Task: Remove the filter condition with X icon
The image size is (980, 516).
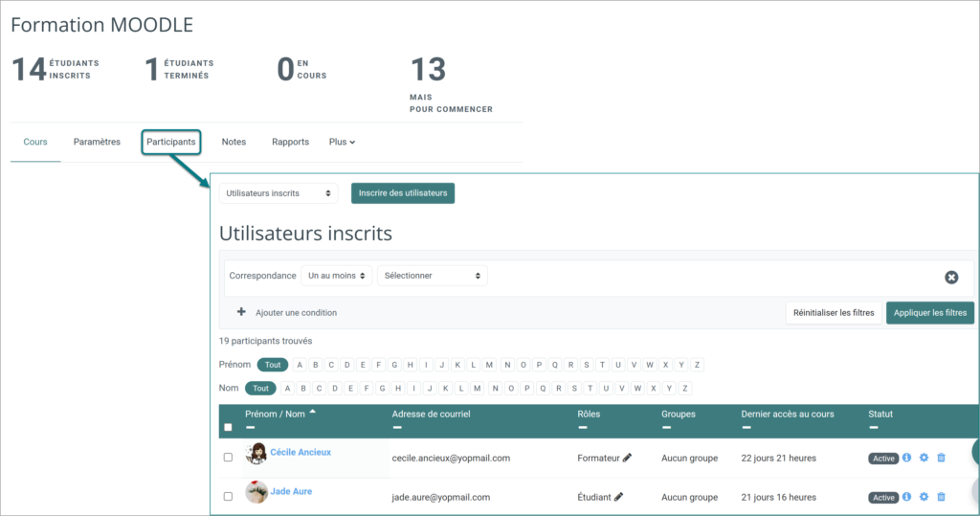Action: (951, 277)
